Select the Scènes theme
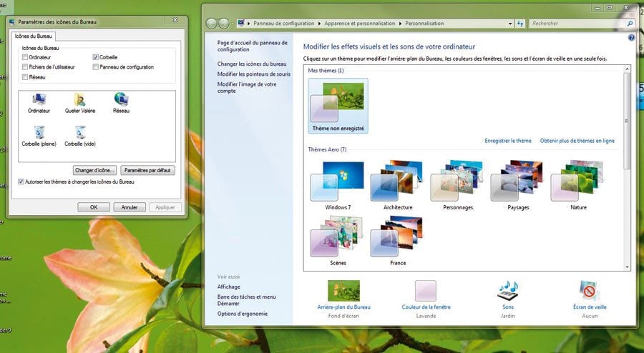The height and width of the screenshot is (353, 644). pyautogui.click(x=338, y=242)
